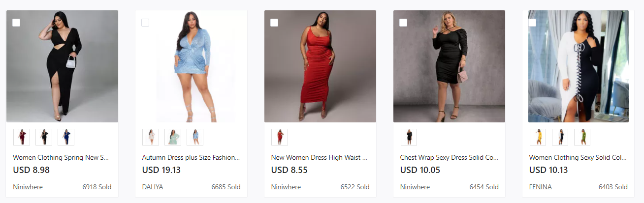Enable the checkbox on the Chest Wrap dress
644x203 pixels.
[403, 23]
